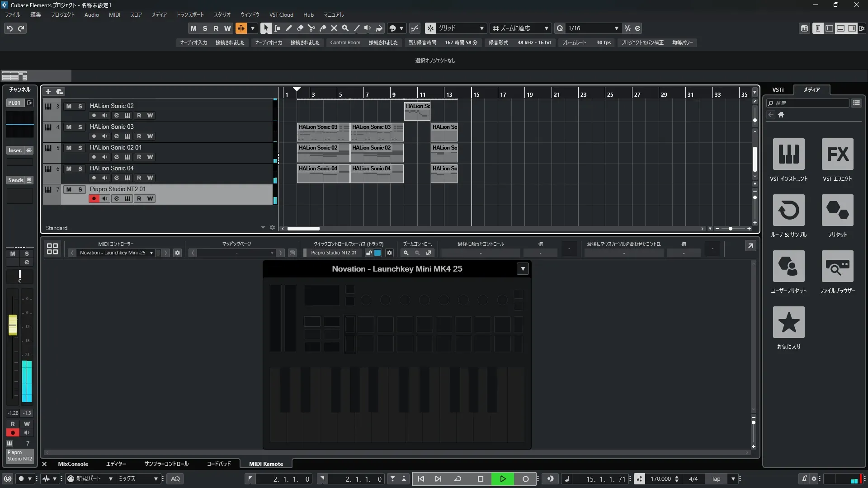Switch to the MixConsole tab

pyautogui.click(x=73, y=464)
